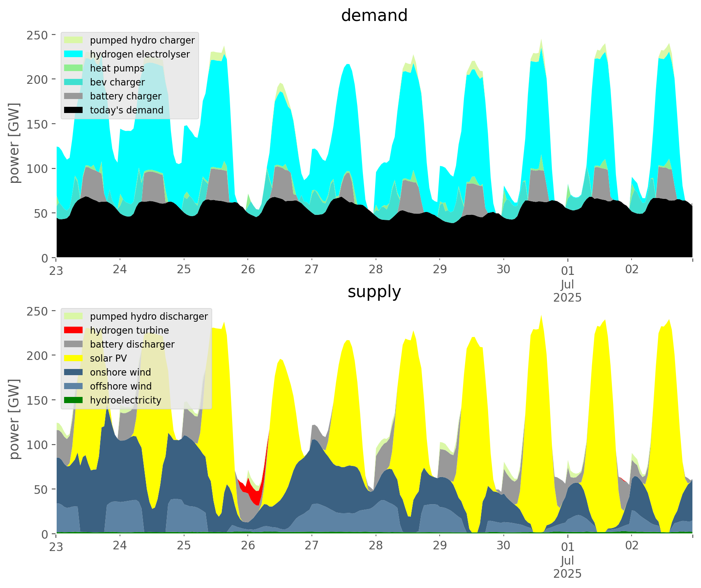Click the onshore wind dark blue swatch
The height and width of the screenshot is (588, 701).
click(x=74, y=372)
